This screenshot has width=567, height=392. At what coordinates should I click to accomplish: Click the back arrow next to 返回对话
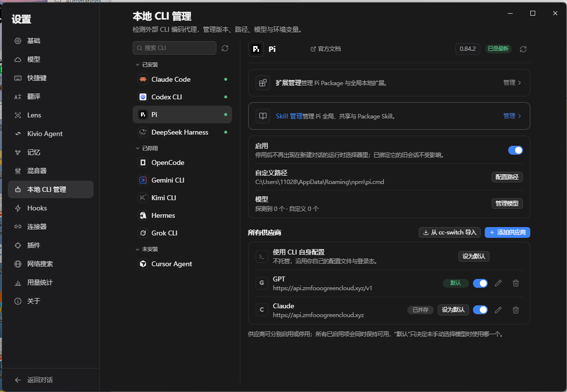(18, 380)
